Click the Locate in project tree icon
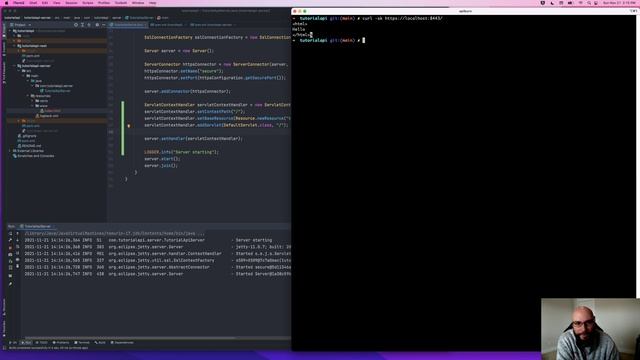The width and height of the screenshot is (640, 360). click(x=76, y=25)
